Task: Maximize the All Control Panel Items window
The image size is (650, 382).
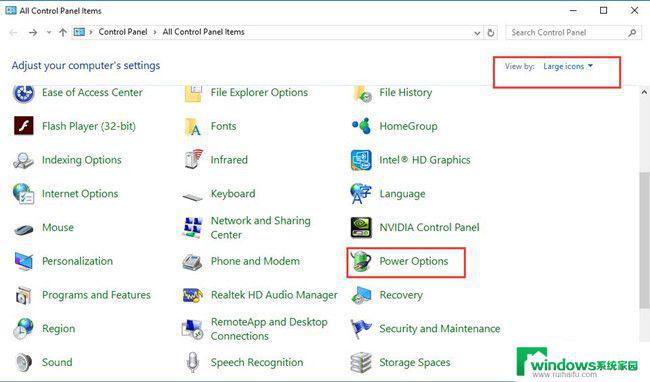Action: (604, 10)
